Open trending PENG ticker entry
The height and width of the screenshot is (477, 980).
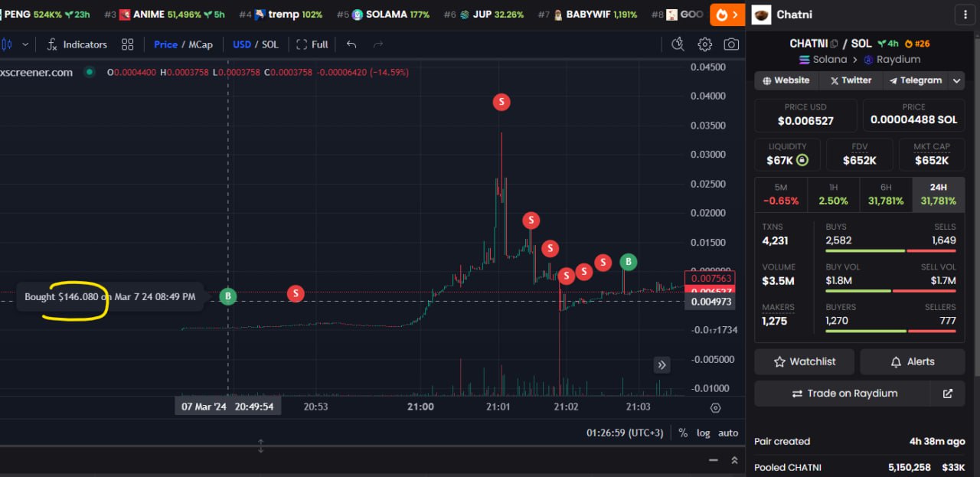(45, 15)
